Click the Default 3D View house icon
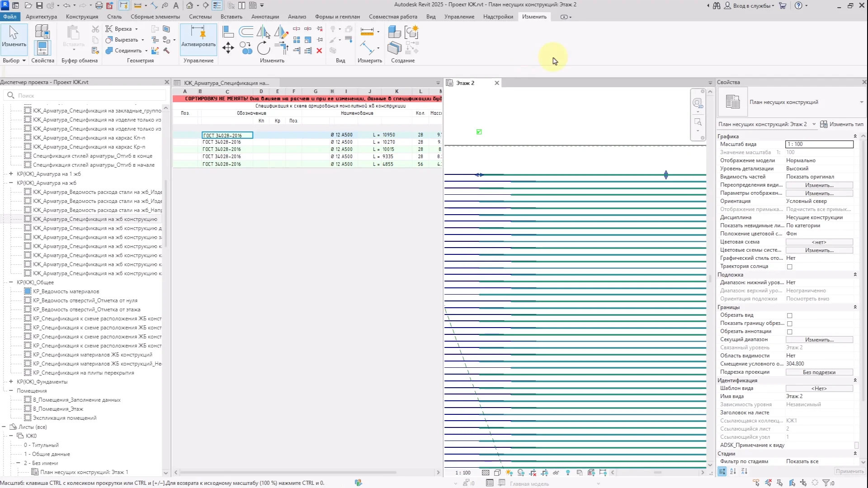Screen dimensions: 868x488 [190, 5]
